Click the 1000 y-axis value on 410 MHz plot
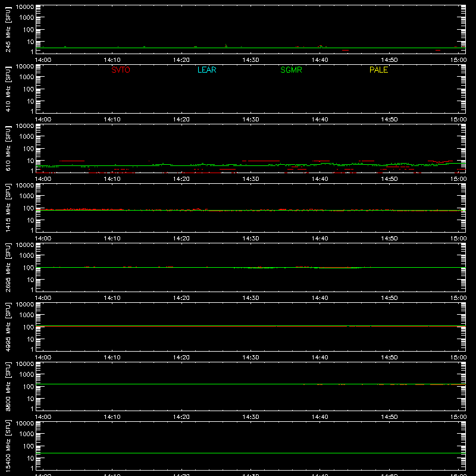Image resolution: width=476 pixels, height=476 pixels. [x=27, y=77]
